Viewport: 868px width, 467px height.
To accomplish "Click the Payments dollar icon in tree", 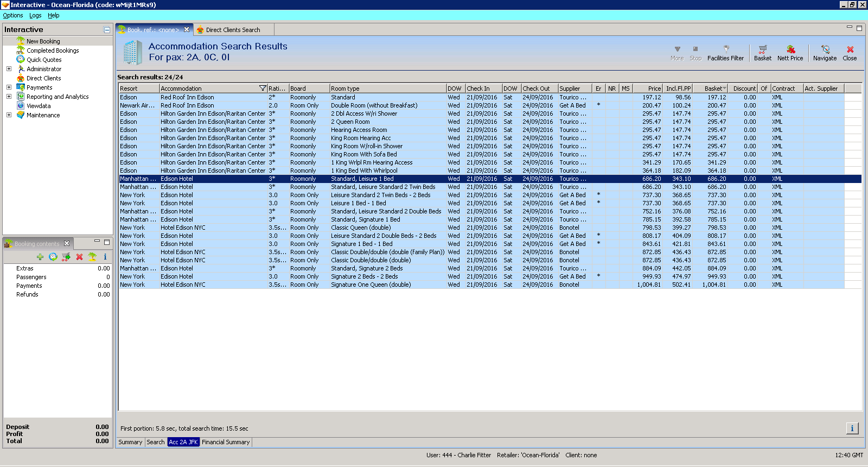I will (21, 87).
